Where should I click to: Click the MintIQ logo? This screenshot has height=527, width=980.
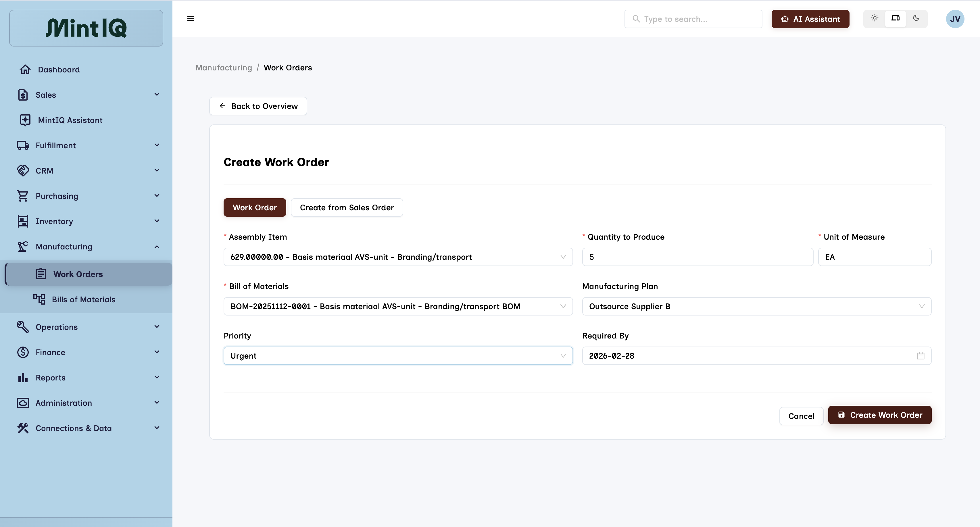[x=86, y=28]
